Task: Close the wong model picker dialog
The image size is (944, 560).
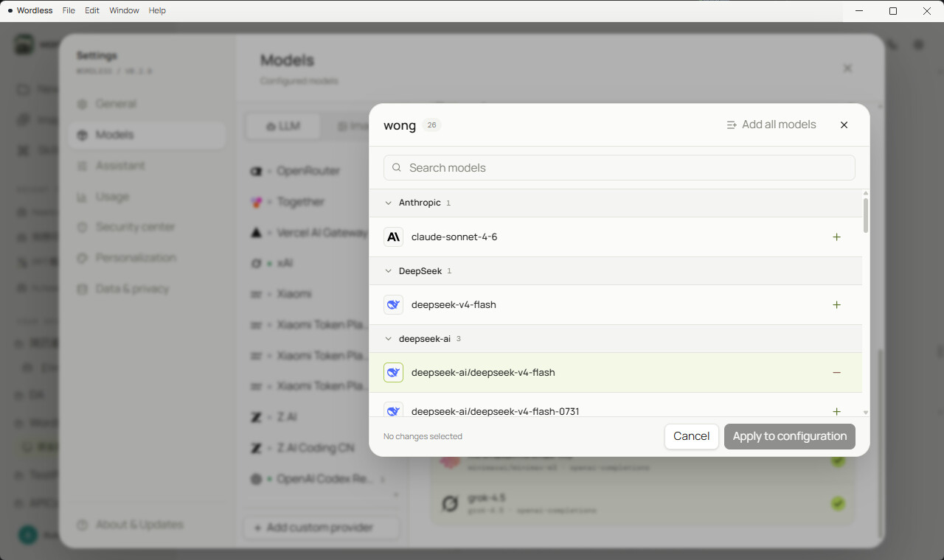Action: 844,125
